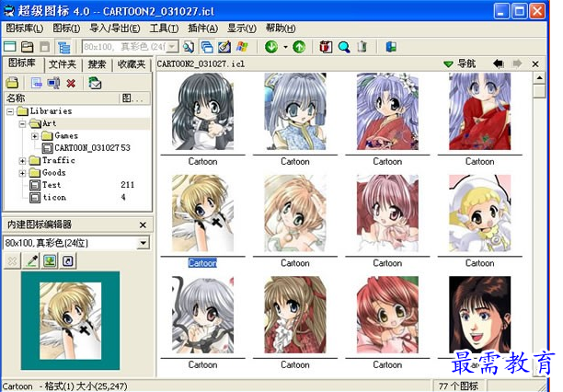This screenshot has height=392, width=563.
Task: Click the blue window icon in library panel
Action: [36, 83]
